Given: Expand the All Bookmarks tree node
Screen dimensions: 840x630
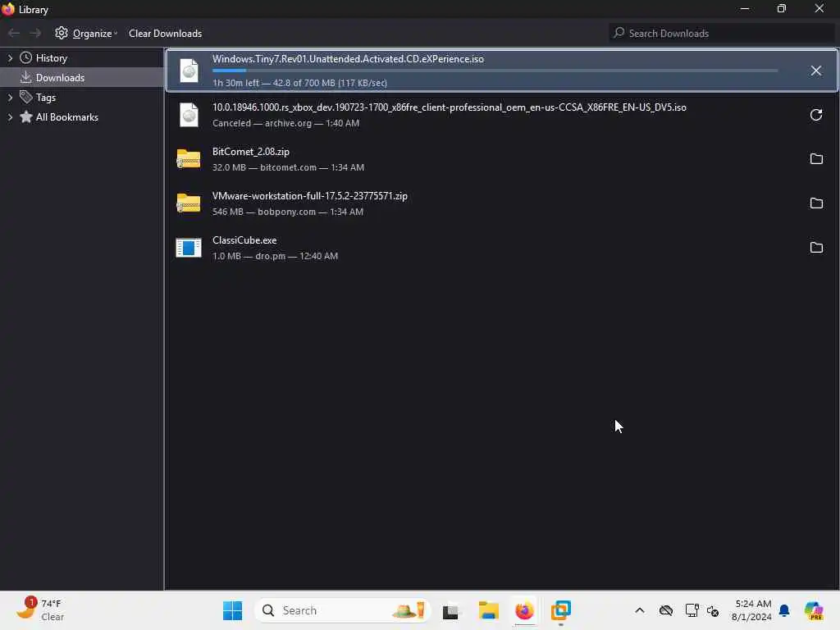Looking at the screenshot, I should [x=10, y=117].
